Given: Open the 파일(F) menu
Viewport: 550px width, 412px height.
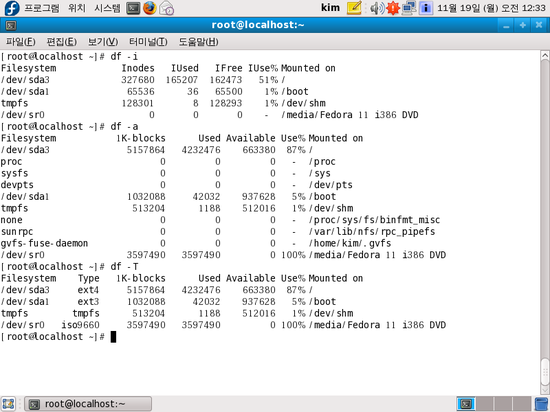Looking at the screenshot, I should pos(21,42).
